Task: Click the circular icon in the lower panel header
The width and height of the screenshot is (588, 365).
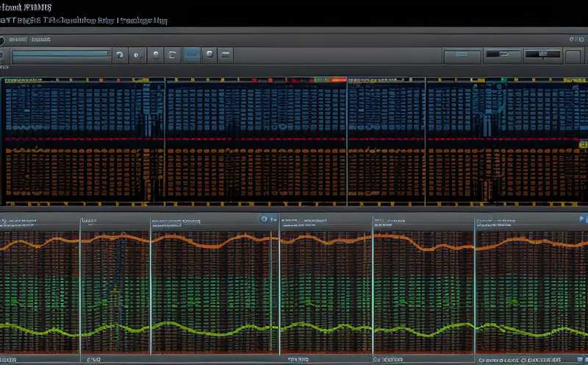Action: (264, 219)
